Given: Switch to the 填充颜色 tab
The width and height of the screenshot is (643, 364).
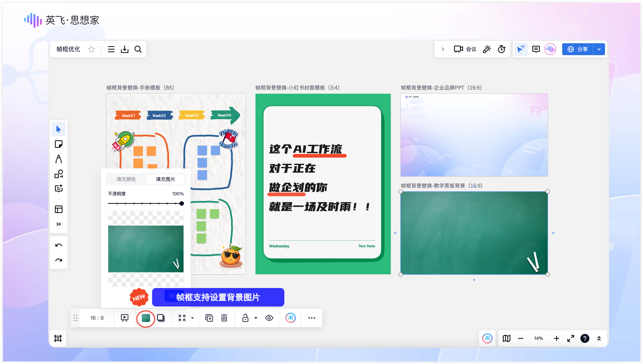Looking at the screenshot, I should point(126,179).
